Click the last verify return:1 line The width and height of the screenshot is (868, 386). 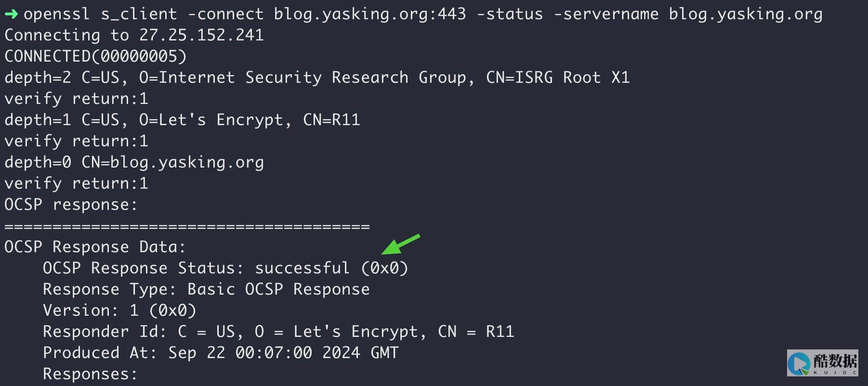(76, 183)
